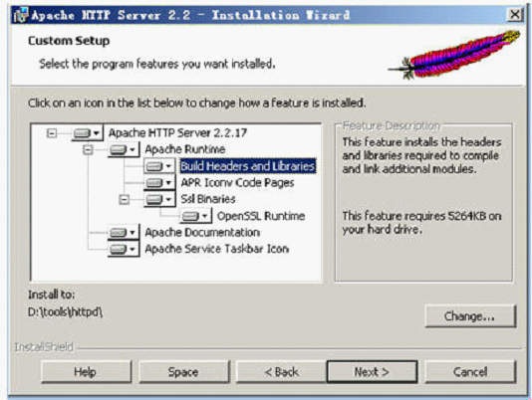
Task: Click the 'requires 5264KB' description text
Action: (421, 222)
